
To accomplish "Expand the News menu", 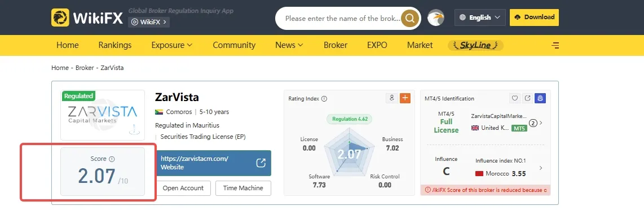I will pos(289,45).
